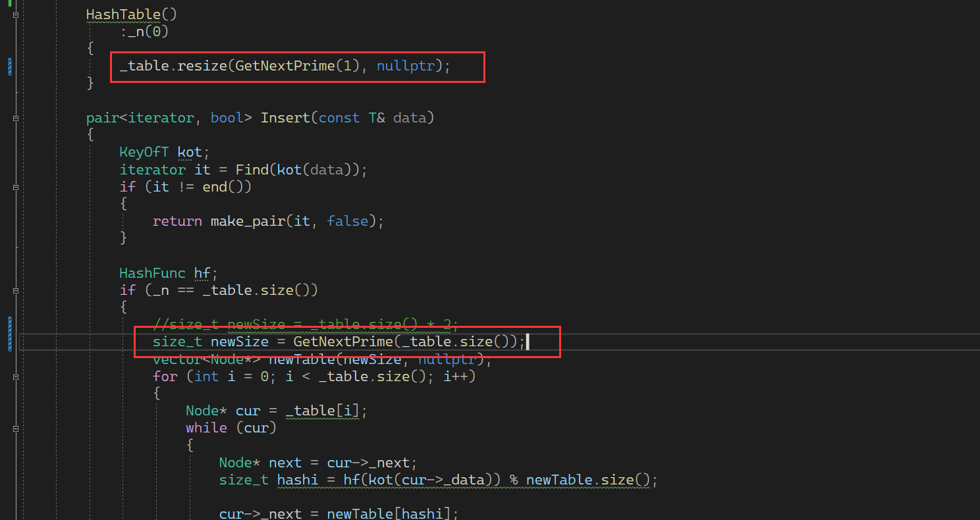Click 'newTable' in vector declaration line
The image size is (980, 520).
(302, 359)
